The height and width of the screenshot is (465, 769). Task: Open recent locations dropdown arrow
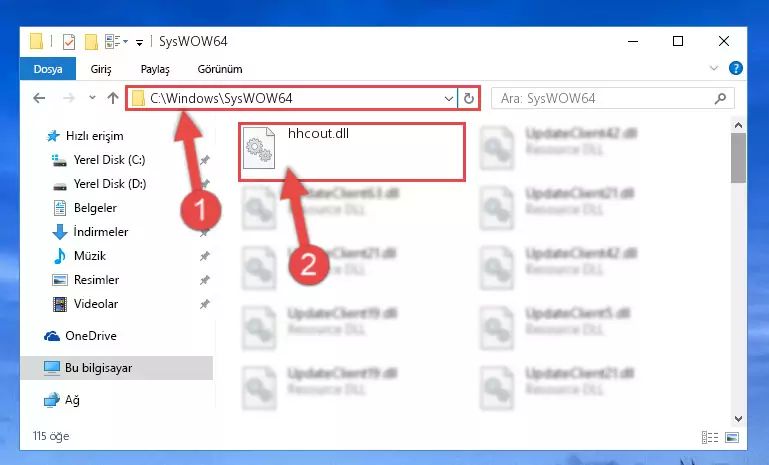tap(92, 98)
